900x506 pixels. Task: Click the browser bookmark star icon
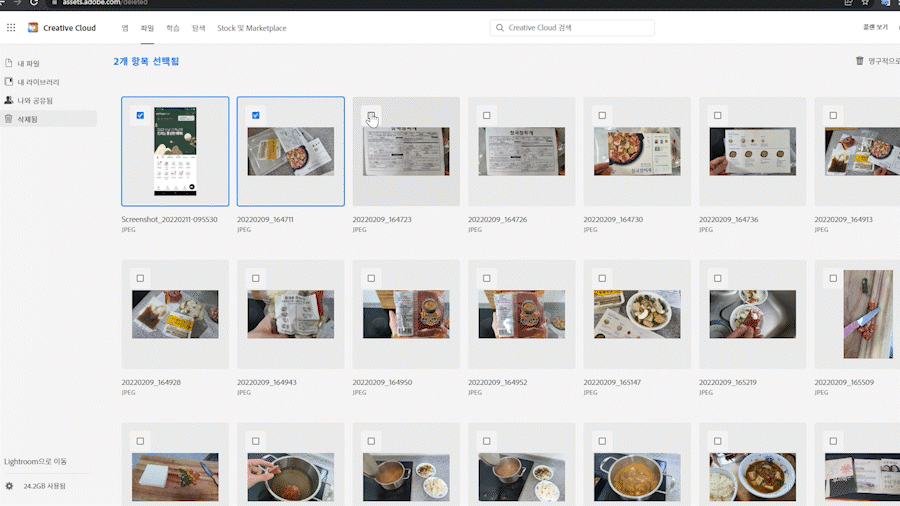click(865, 3)
